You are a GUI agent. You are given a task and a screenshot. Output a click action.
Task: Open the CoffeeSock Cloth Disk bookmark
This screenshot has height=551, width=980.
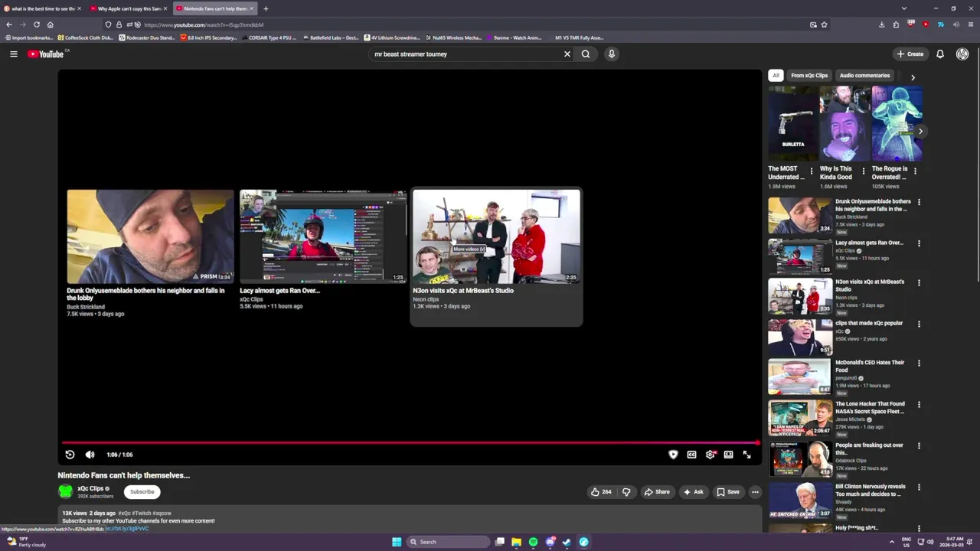pos(84,37)
